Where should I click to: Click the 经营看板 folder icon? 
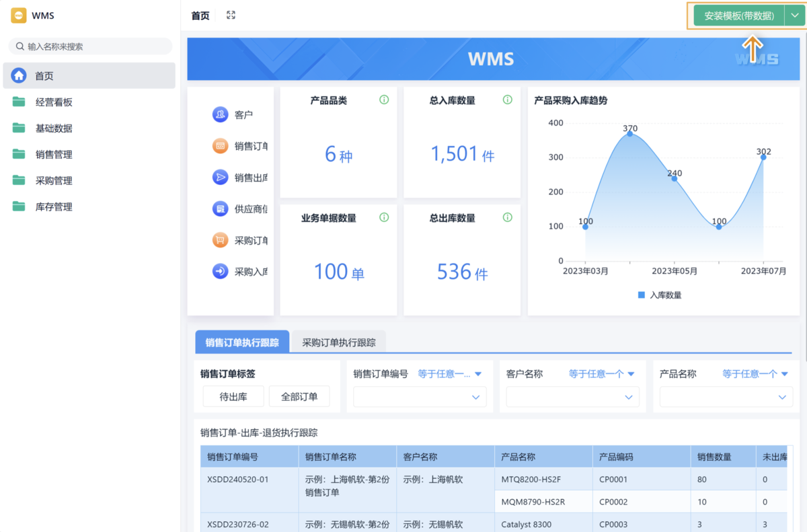pos(19,102)
